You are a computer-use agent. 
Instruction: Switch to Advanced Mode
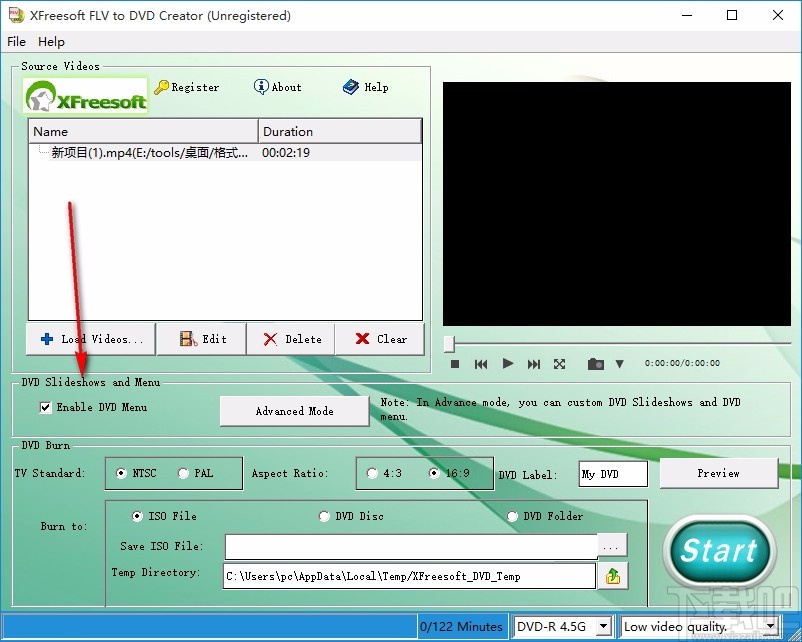click(294, 410)
